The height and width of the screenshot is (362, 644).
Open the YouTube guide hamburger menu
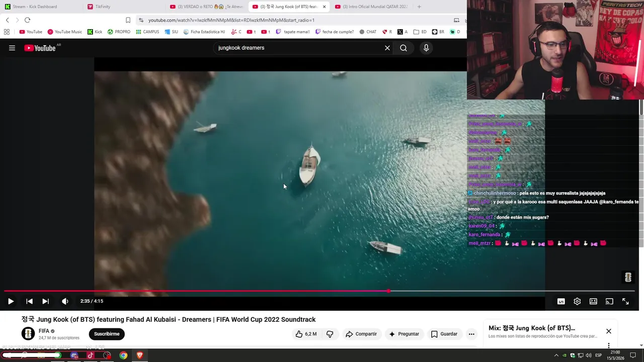click(x=12, y=48)
